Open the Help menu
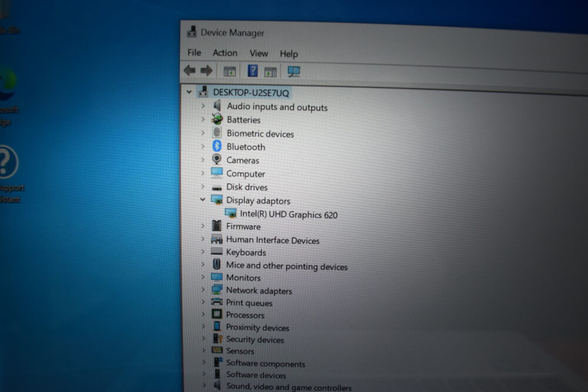588x392 pixels. click(x=289, y=54)
